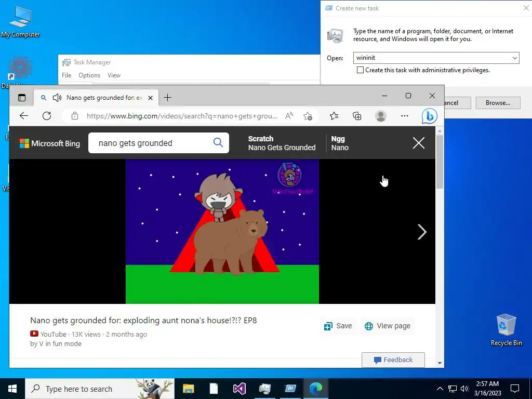Expand the Open combo box dropdown arrow
The height and width of the screenshot is (399, 532).
(515, 58)
